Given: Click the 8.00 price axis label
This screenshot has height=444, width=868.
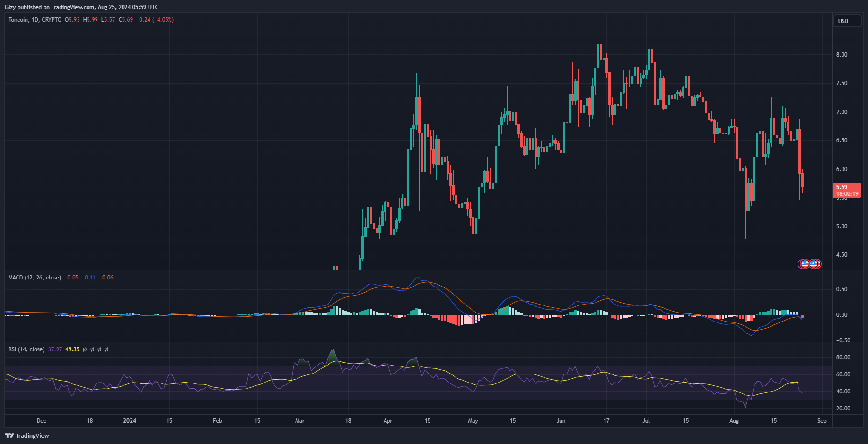Looking at the screenshot, I should 842,55.
